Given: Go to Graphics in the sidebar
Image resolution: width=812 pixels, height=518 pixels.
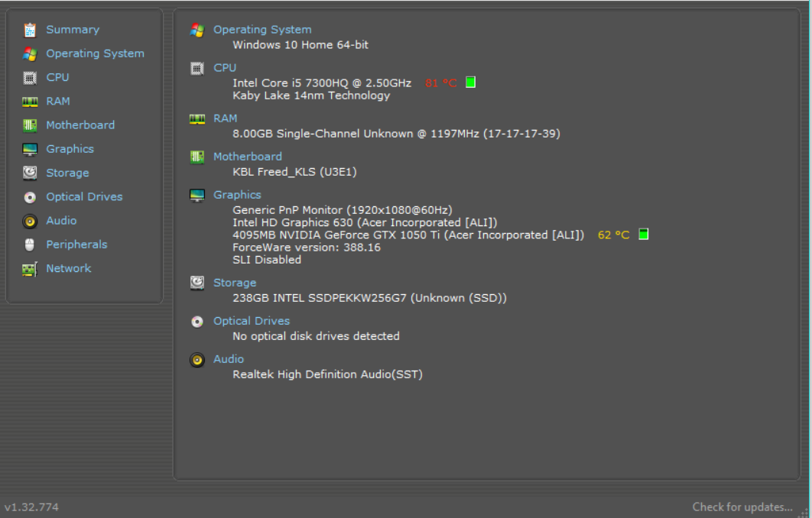Looking at the screenshot, I should (70, 149).
